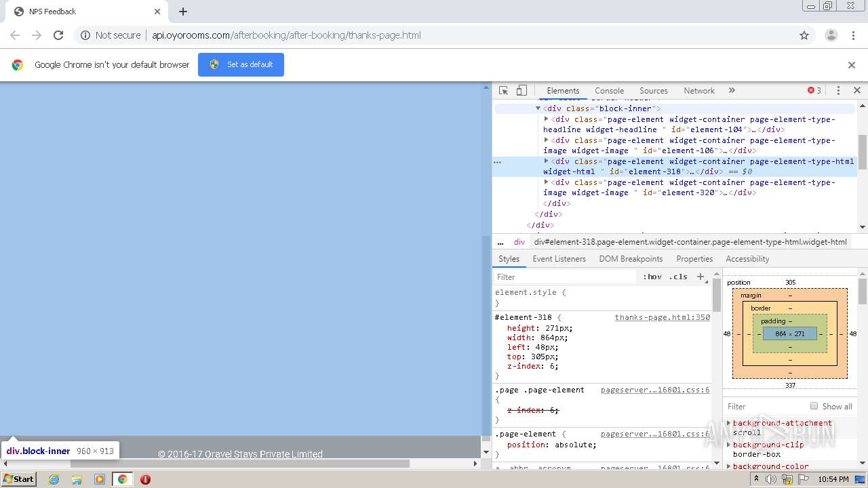Open DevTools customize menu (three dots)
The image size is (868, 488).
pyautogui.click(x=838, y=90)
